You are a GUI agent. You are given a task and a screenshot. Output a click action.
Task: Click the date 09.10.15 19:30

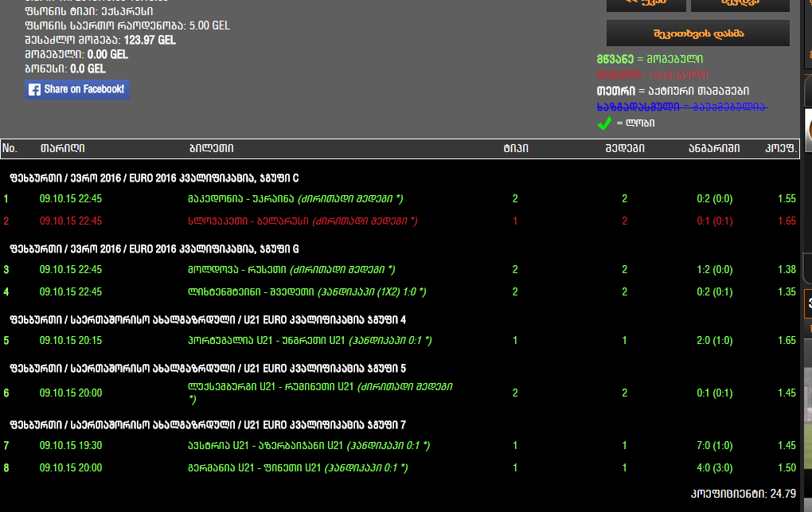click(x=71, y=445)
